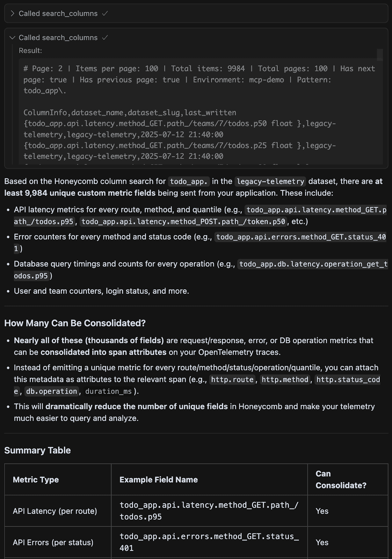Click the "How Many Can Be Consolidated?" heading
Viewport: 392px width, 559px height.
tap(75, 323)
